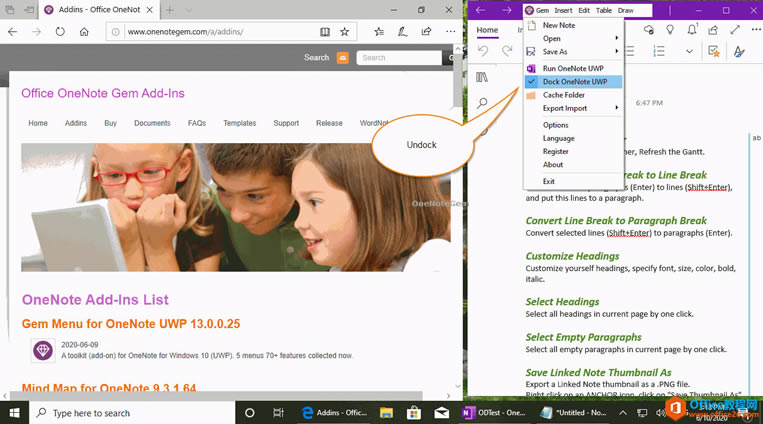Add page to favorites with star icon
763x424 pixels.
click(345, 31)
